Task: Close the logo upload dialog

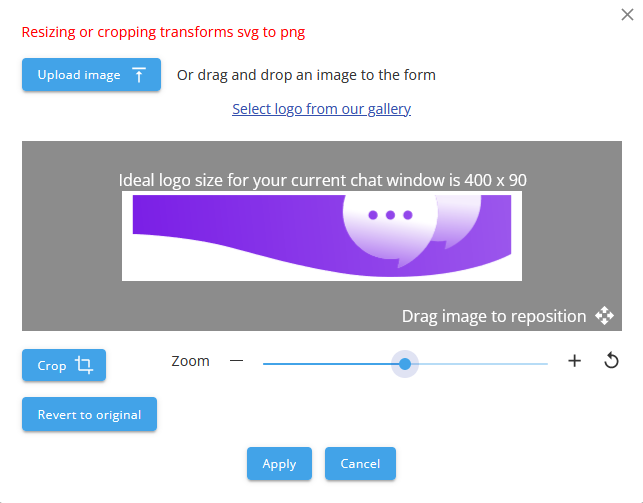Action: point(627,13)
